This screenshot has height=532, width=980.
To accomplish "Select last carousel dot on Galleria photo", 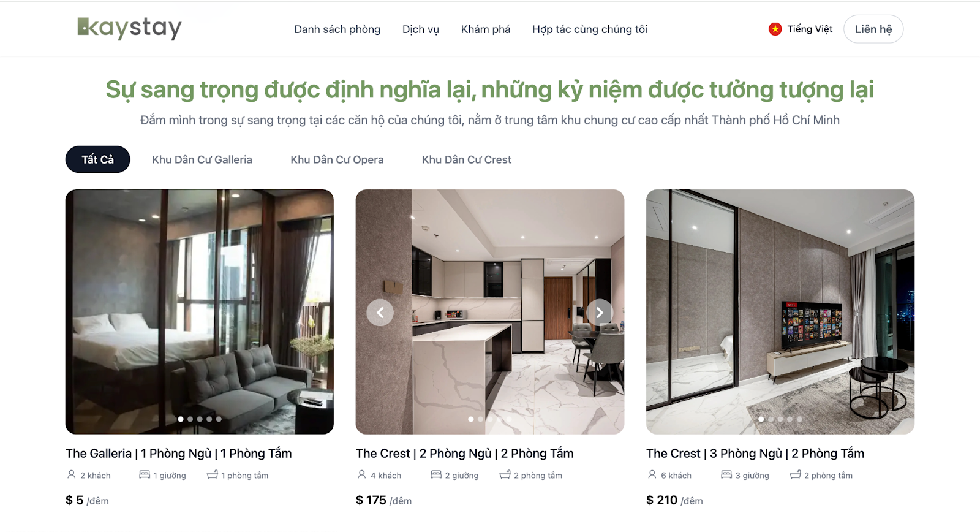I will (x=219, y=419).
